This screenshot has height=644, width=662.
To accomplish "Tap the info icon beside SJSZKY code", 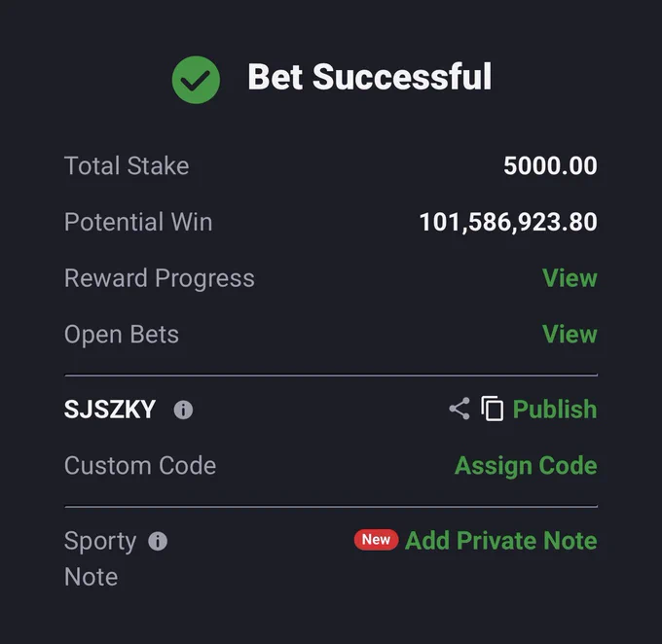I will pos(183,410).
